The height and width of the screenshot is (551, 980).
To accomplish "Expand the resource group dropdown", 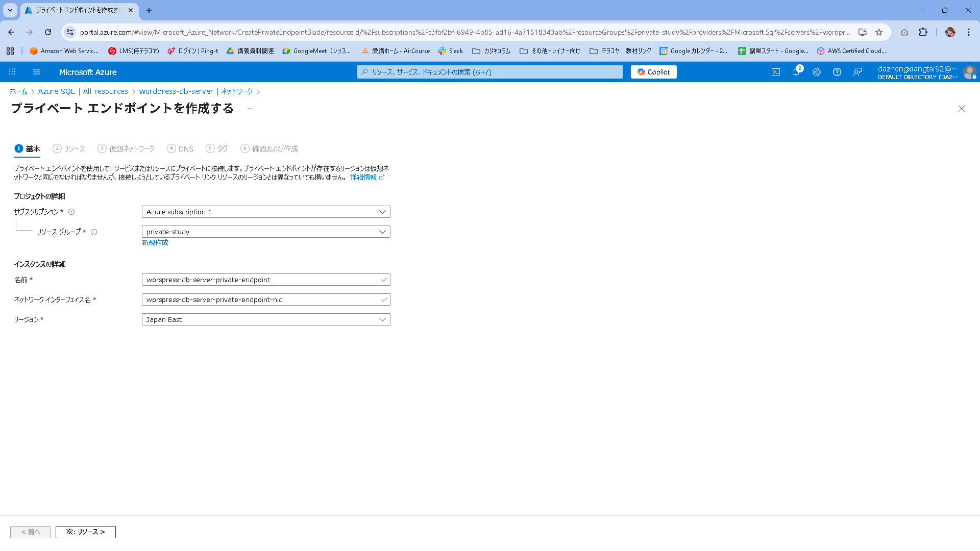I will coord(265,232).
